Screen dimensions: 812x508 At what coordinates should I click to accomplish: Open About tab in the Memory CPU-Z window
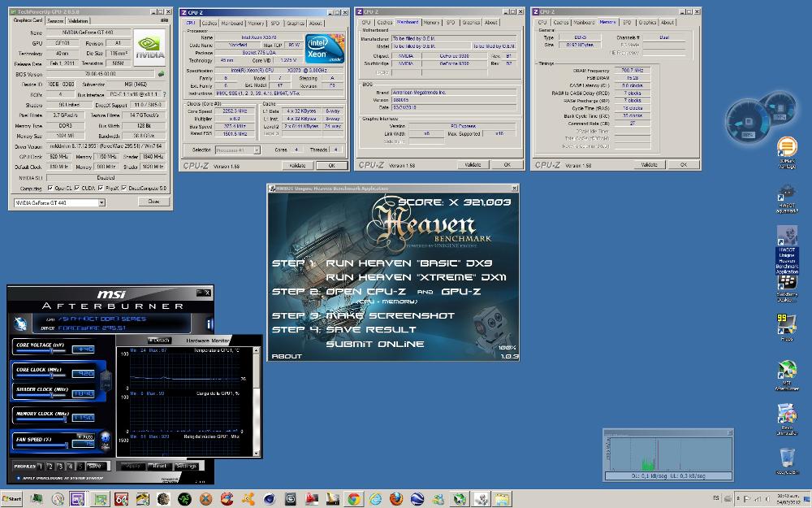tap(667, 22)
